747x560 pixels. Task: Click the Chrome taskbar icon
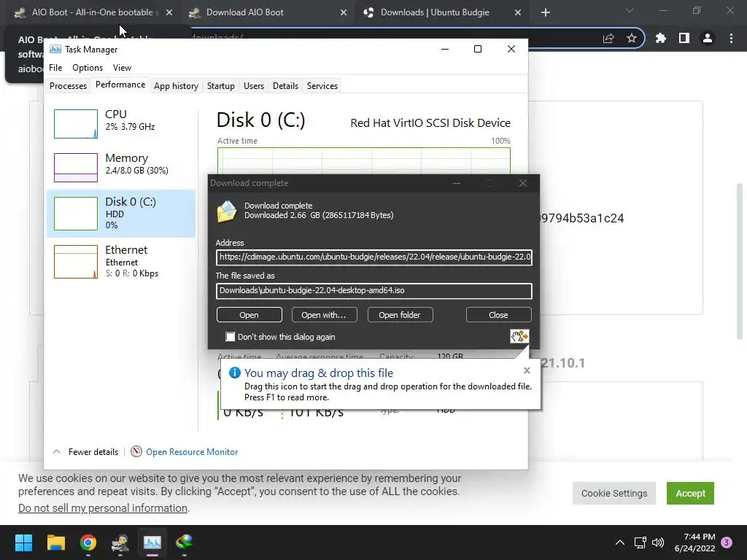pyautogui.click(x=88, y=542)
